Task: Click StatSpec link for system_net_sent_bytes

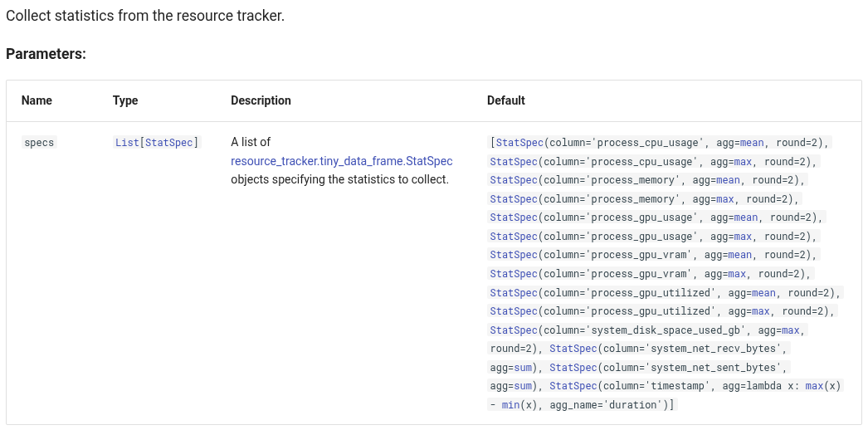Action: coord(573,368)
